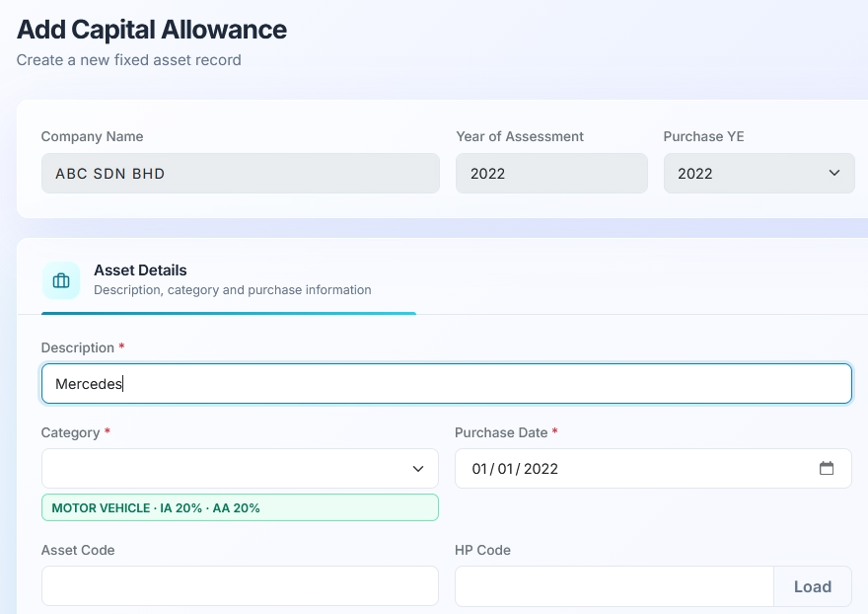
Task: Click the Company Name field ABC SDN BHD
Action: pos(241,174)
